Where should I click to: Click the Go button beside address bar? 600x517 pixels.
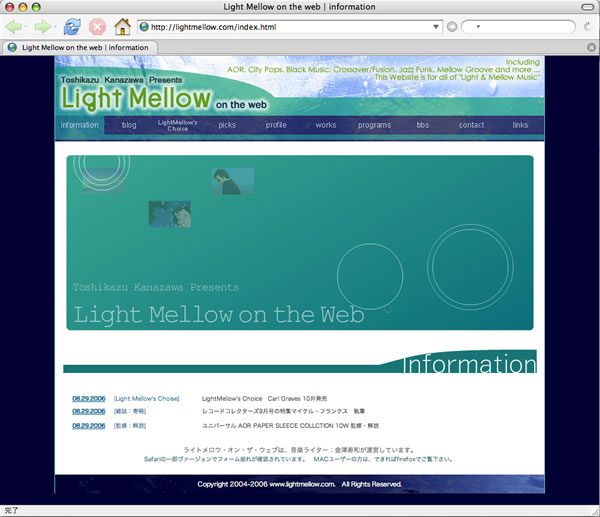[x=452, y=27]
